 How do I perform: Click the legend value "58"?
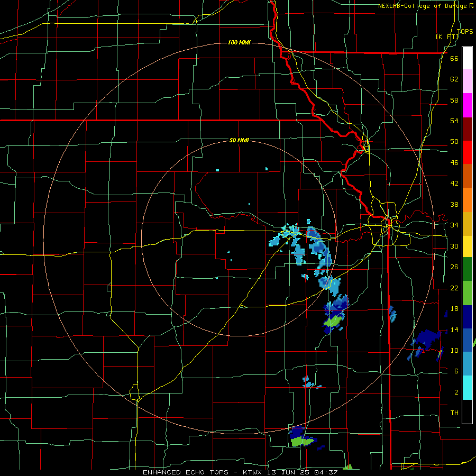(454, 100)
